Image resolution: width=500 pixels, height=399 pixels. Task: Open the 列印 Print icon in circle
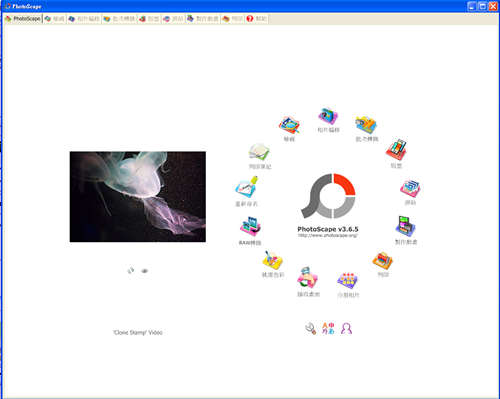[383, 261]
